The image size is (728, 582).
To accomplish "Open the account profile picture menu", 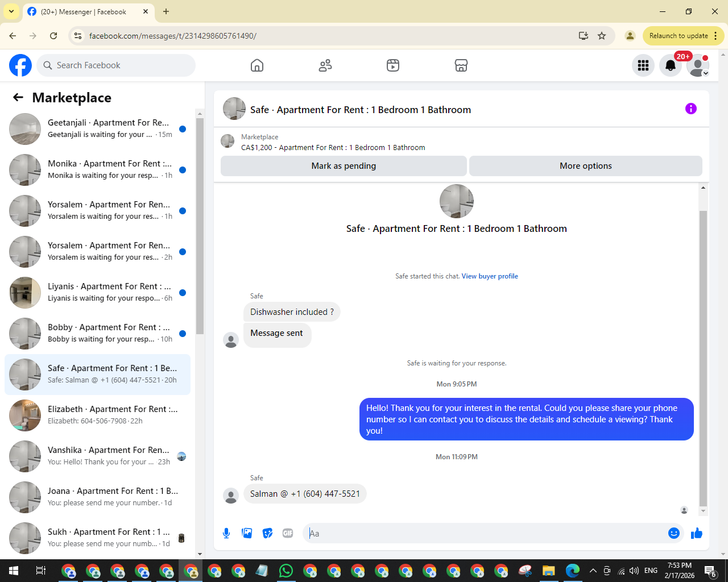I will tap(698, 65).
